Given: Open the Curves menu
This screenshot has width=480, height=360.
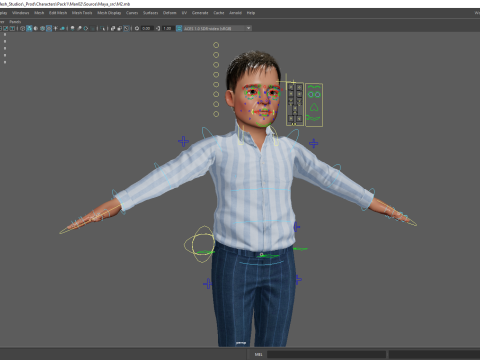Looking at the screenshot, I should [132, 13].
